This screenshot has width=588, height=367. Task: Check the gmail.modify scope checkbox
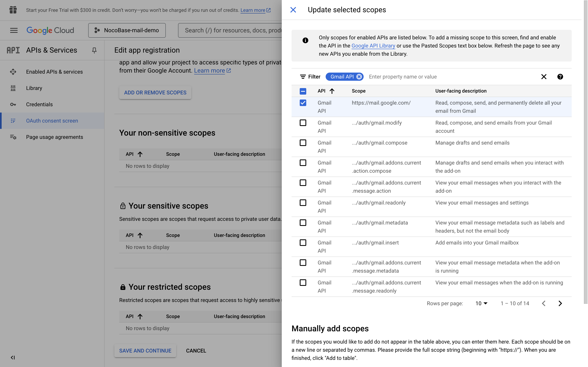303,123
